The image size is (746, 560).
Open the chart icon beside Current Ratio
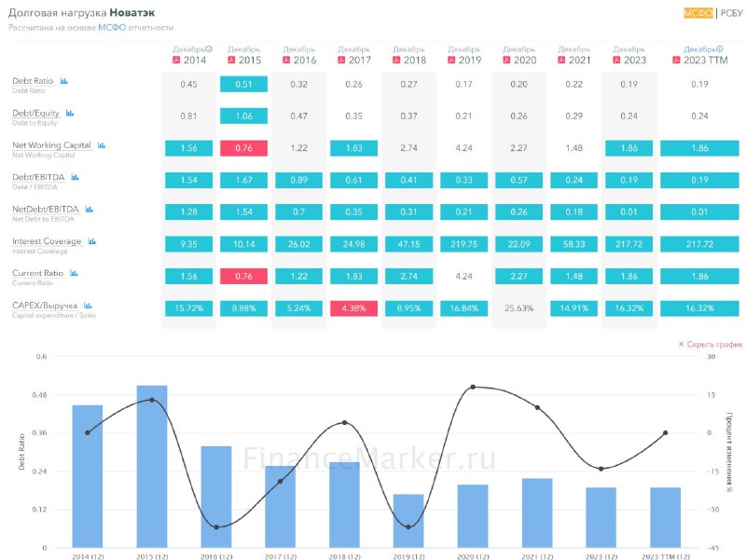point(74,273)
